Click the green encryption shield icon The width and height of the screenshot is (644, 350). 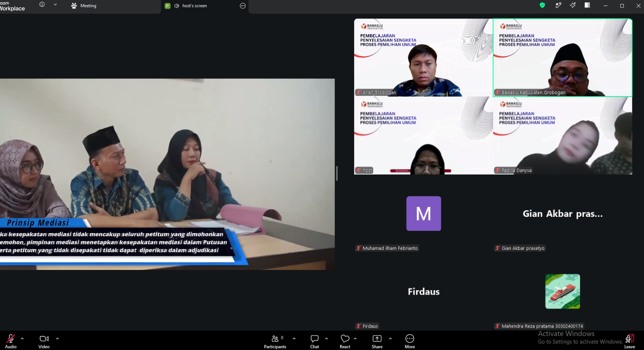pyautogui.click(x=542, y=5)
